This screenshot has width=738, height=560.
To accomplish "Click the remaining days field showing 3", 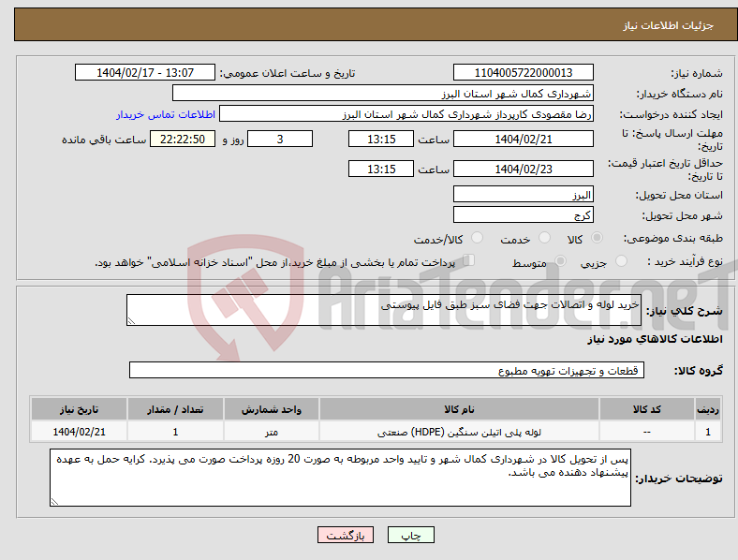I will tap(280, 139).
